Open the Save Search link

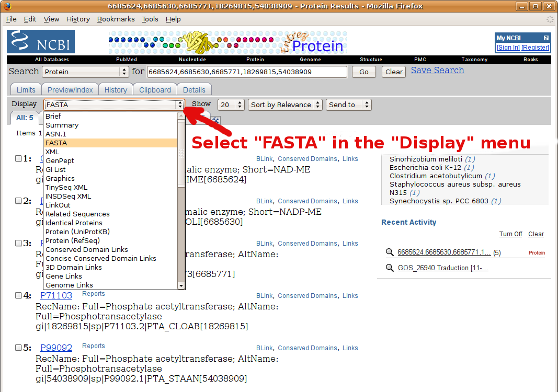point(437,70)
